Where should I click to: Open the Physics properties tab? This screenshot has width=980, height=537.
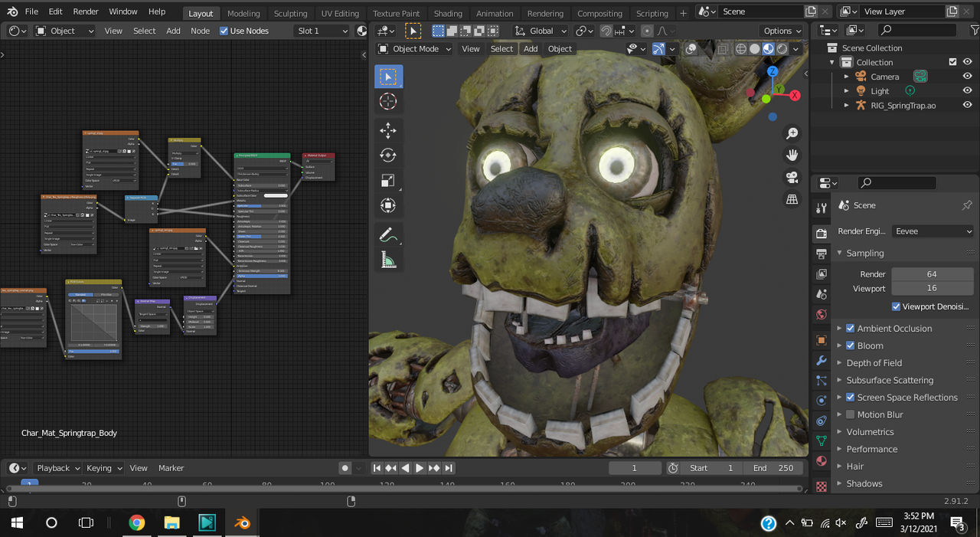coord(822,401)
